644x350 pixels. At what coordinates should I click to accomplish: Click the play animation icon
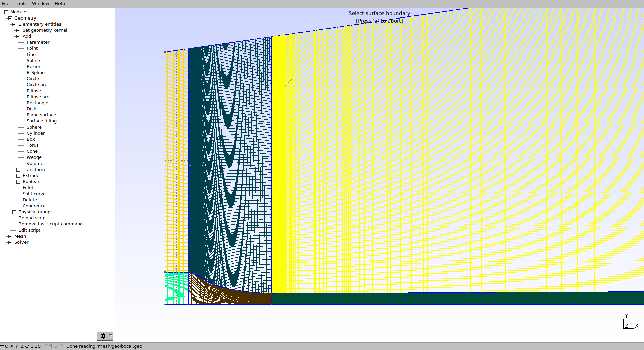coord(56,346)
